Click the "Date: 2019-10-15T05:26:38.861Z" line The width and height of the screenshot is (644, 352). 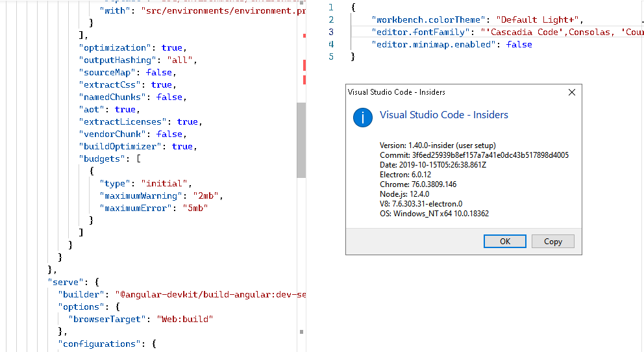(x=433, y=165)
